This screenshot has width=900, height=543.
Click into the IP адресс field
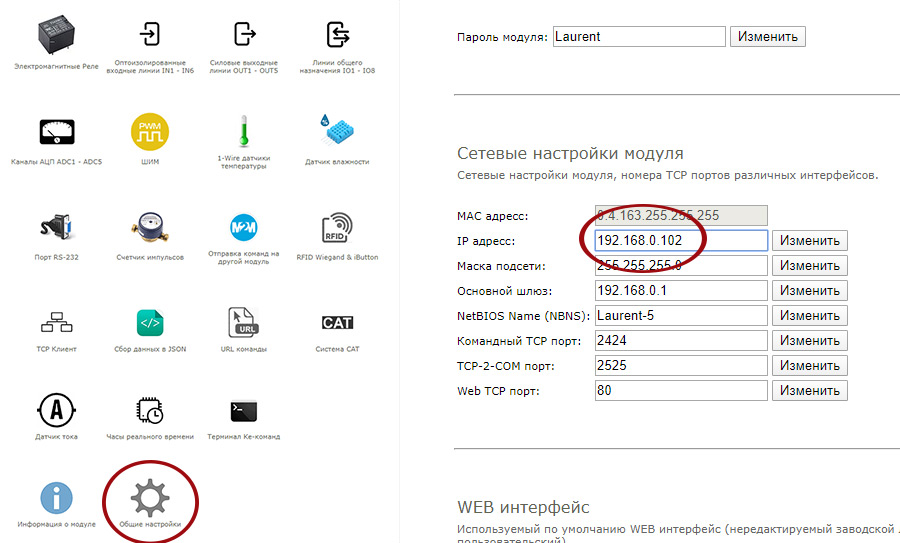coord(680,241)
